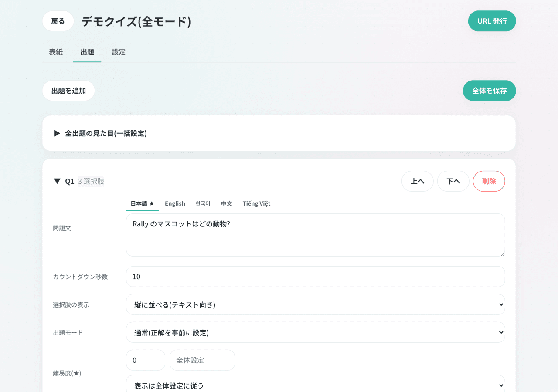Open the 設定 tab
Viewport: 558px width, 392px height.
click(119, 52)
